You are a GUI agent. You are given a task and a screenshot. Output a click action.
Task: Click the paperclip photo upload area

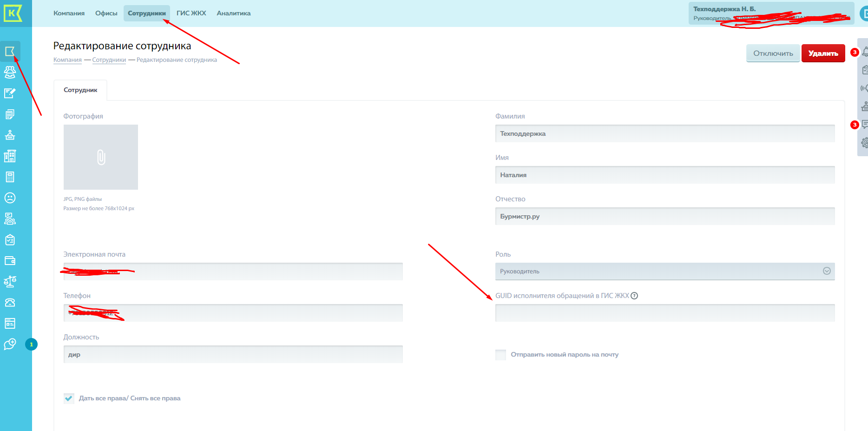(x=101, y=157)
